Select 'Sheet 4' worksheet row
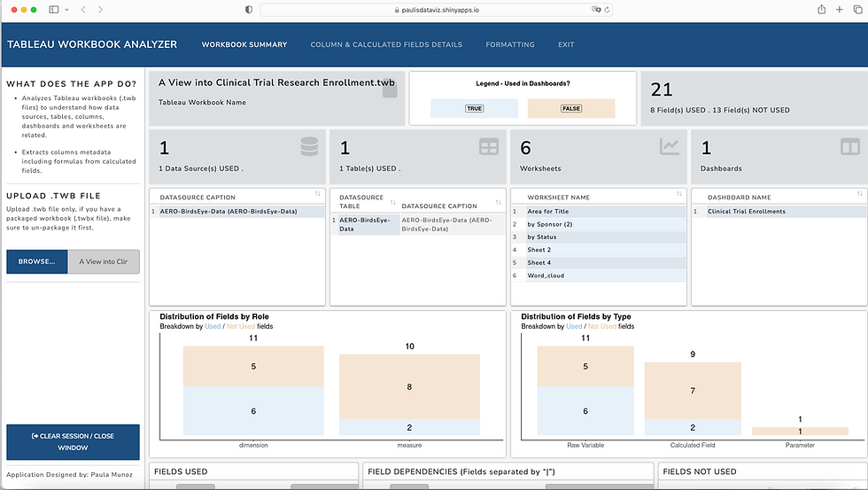Screen dimensions: 868x490 (x=599, y=262)
